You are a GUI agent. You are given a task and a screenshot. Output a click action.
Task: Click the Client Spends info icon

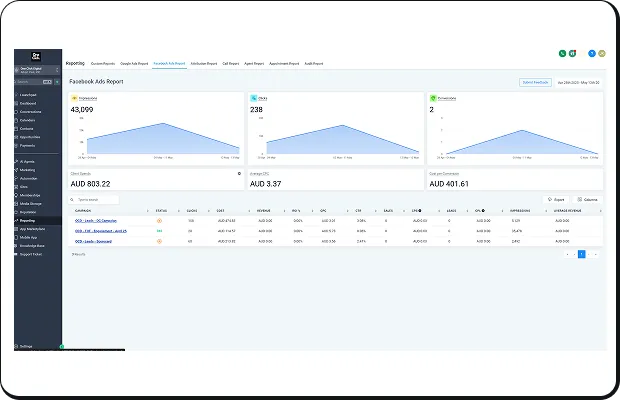[239, 173]
